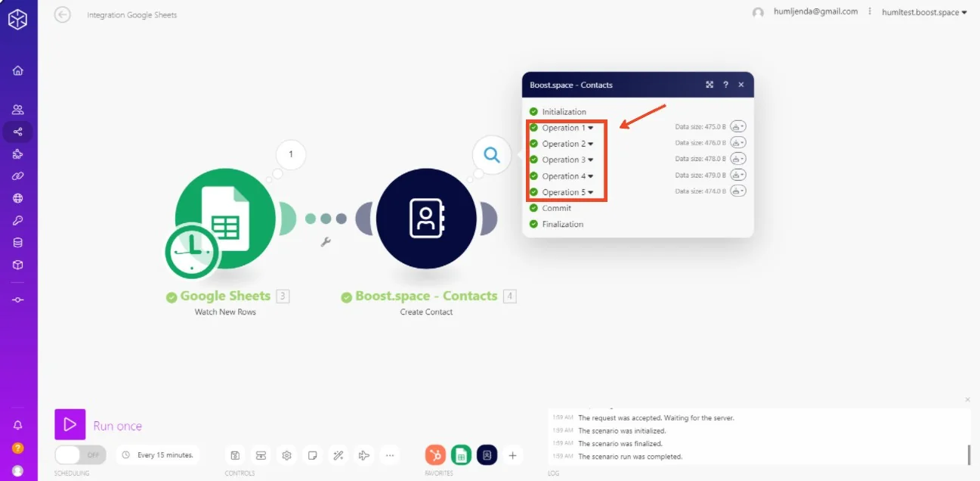Click the Run once play button
The width and height of the screenshot is (980, 481).
point(70,425)
